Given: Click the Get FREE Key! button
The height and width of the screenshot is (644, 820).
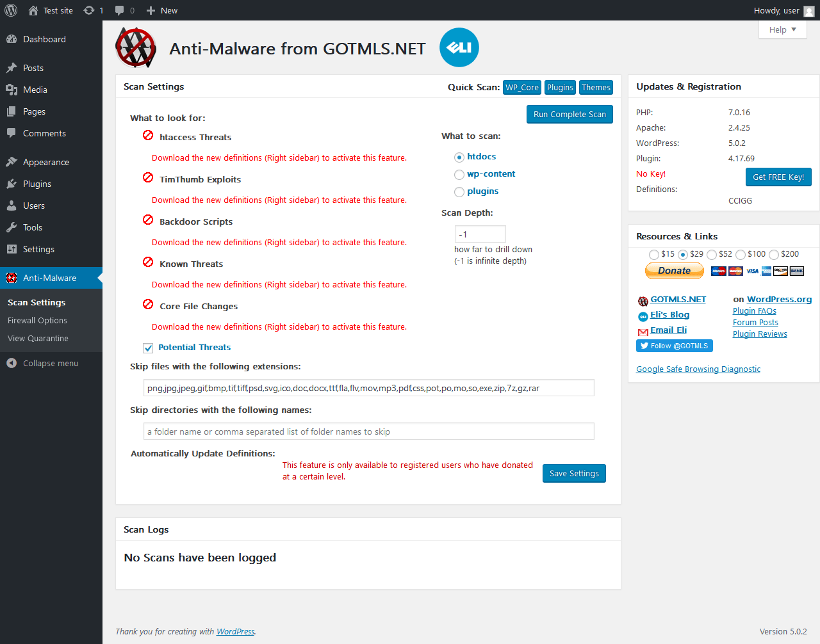Looking at the screenshot, I should pos(778,177).
